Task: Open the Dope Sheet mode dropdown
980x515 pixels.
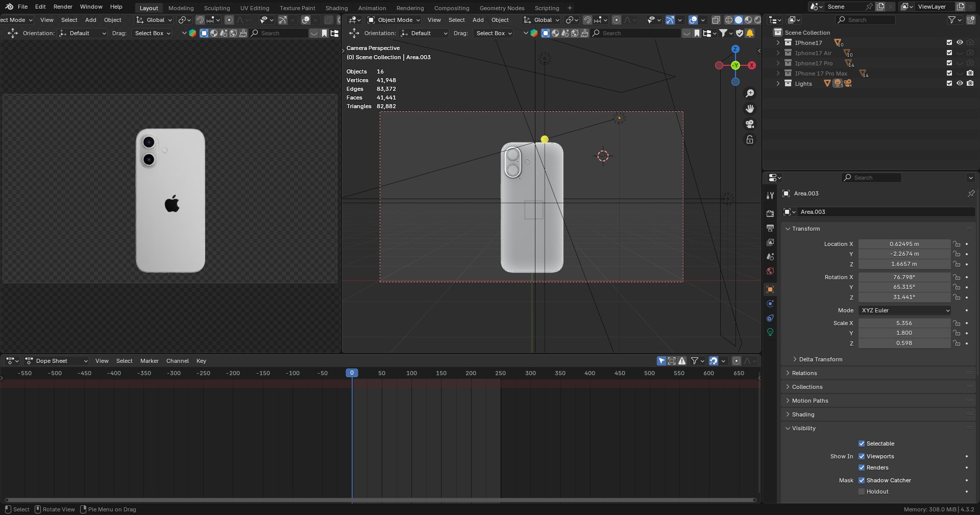Action: tap(56, 361)
